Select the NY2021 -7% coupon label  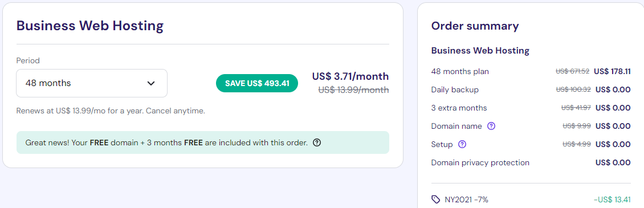pyautogui.click(x=467, y=200)
